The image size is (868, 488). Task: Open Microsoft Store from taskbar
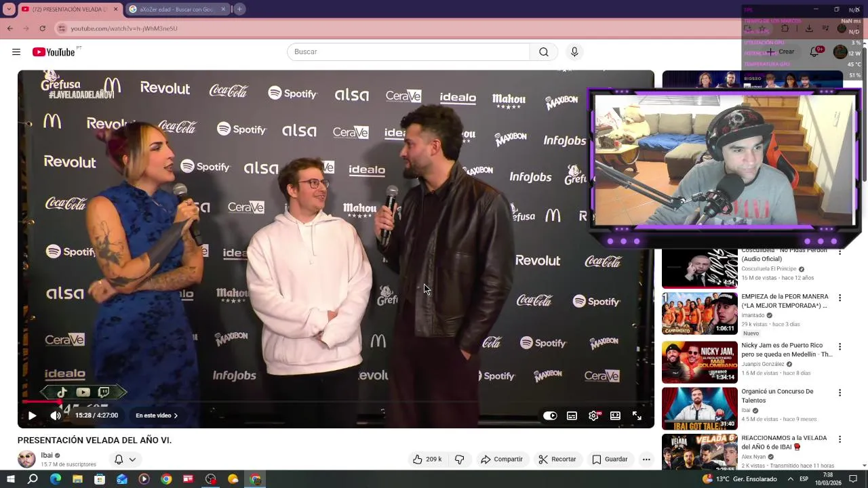100,479
